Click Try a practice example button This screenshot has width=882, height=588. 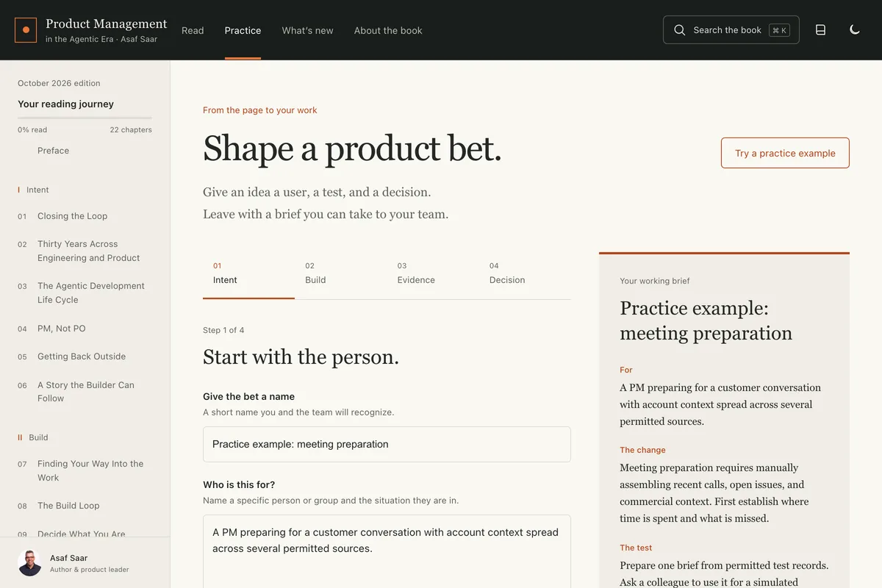[785, 153]
